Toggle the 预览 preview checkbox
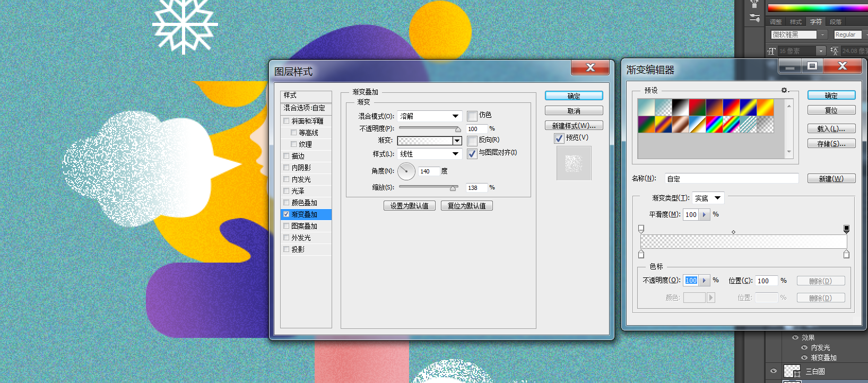Screen dimensions: 868x383 (x=559, y=138)
